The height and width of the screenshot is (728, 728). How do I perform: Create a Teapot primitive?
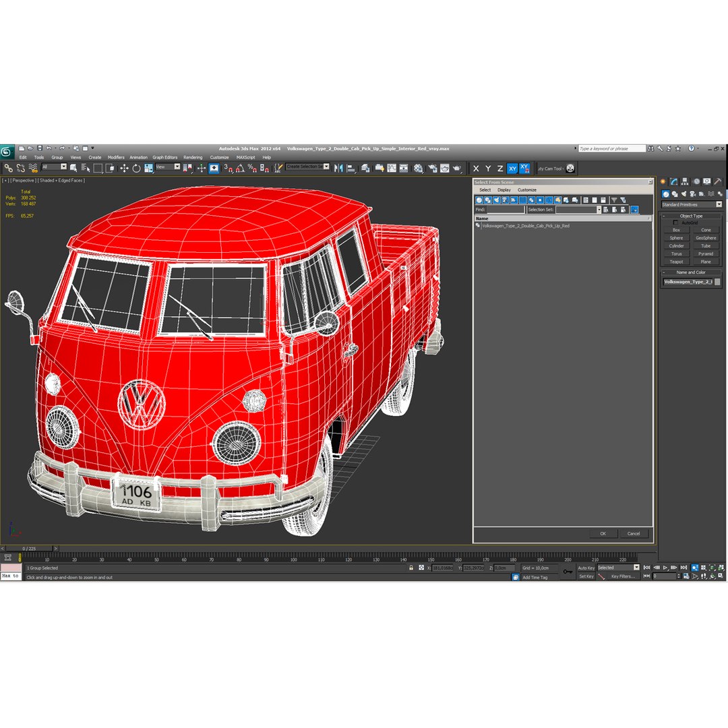(x=677, y=262)
